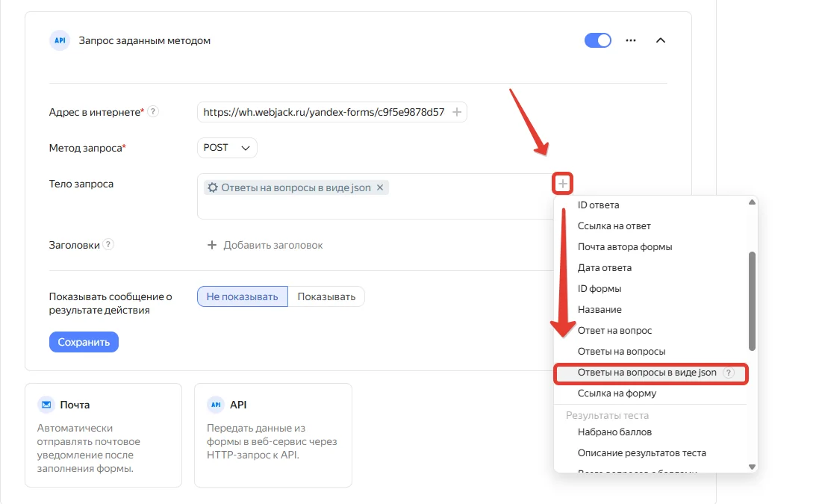Save the action with the Сохранить button
The image size is (819, 504).
tap(84, 342)
